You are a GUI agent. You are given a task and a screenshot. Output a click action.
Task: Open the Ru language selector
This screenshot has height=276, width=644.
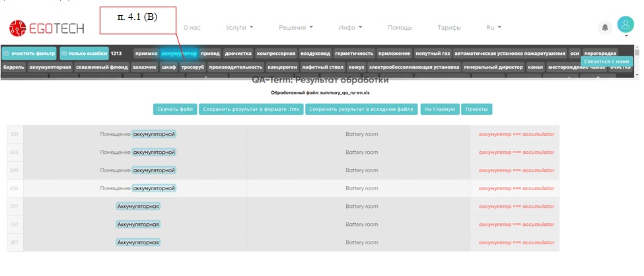[x=493, y=28]
